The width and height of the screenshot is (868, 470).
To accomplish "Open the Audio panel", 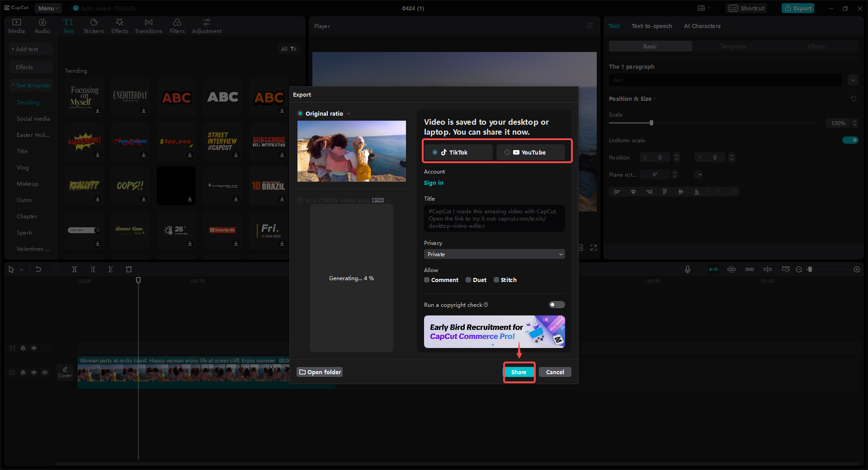I will (42, 26).
